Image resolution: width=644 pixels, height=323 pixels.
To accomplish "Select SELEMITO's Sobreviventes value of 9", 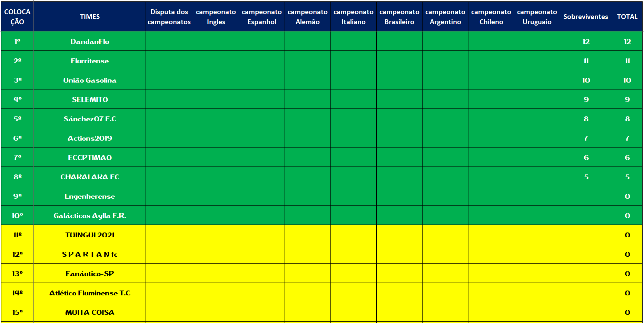I will coord(586,99).
